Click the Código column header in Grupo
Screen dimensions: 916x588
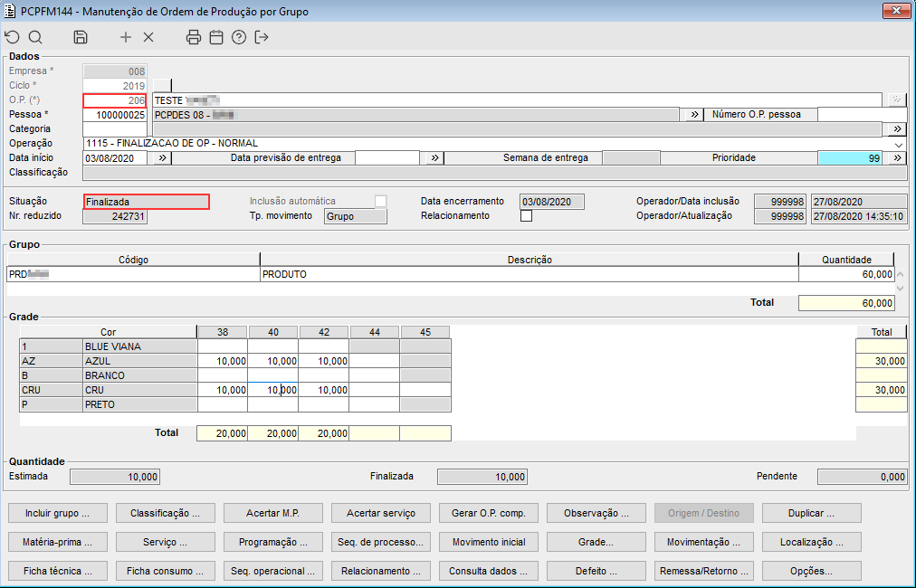tap(133, 260)
